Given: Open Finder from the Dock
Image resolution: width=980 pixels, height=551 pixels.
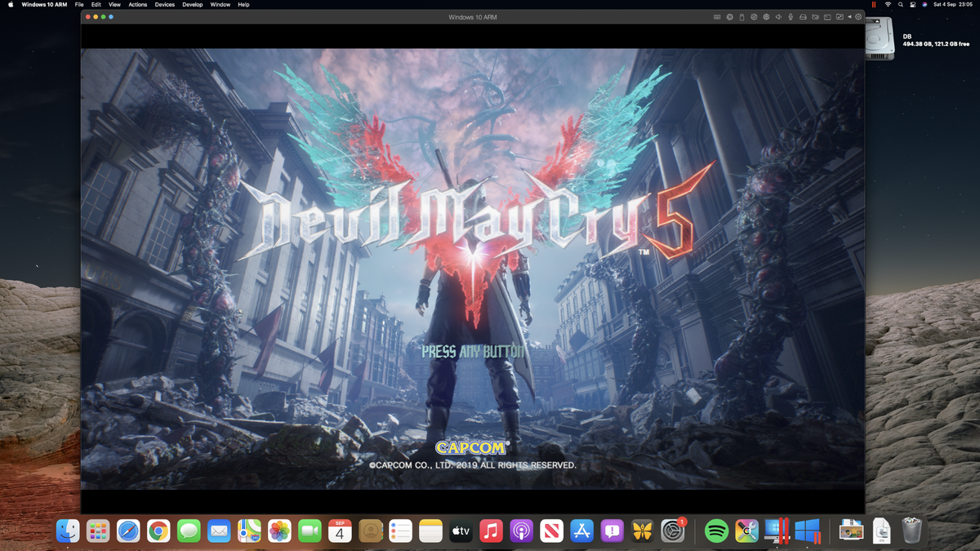Looking at the screenshot, I should click(68, 531).
